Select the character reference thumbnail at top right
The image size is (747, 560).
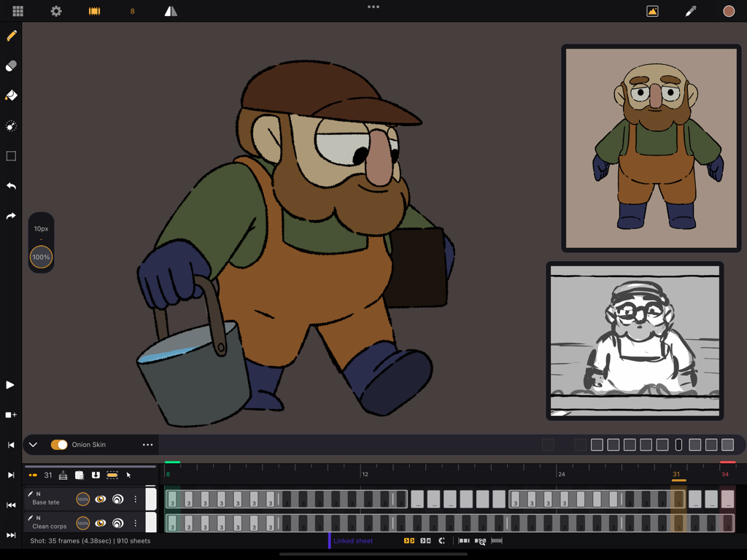point(650,148)
